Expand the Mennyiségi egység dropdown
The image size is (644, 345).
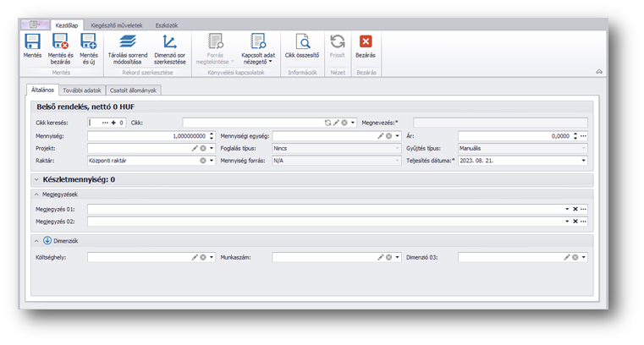[x=398, y=135]
